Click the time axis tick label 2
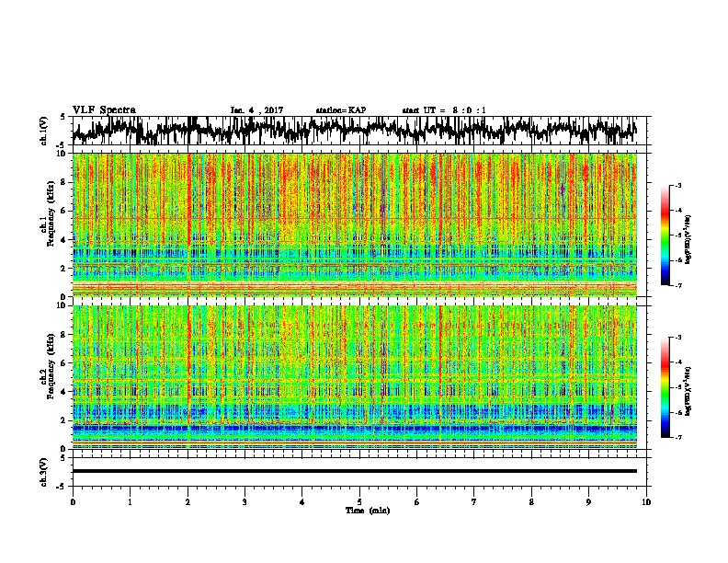The height and width of the screenshot is (563, 728). (188, 502)
